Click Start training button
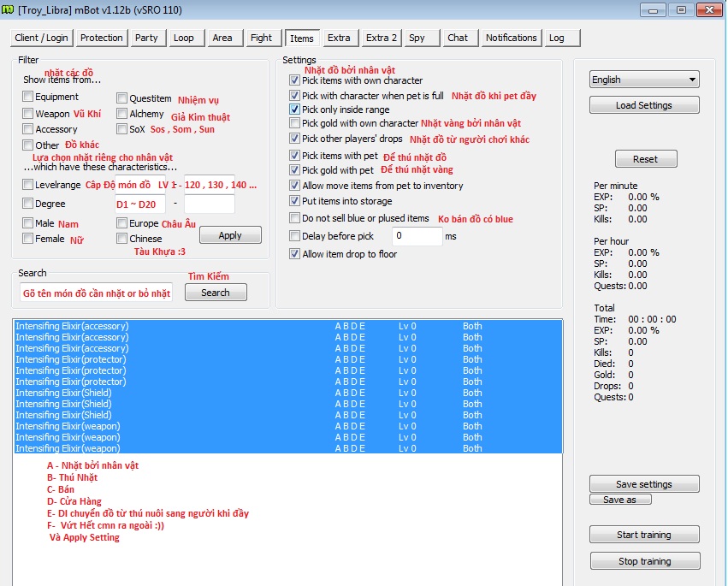 643,535
